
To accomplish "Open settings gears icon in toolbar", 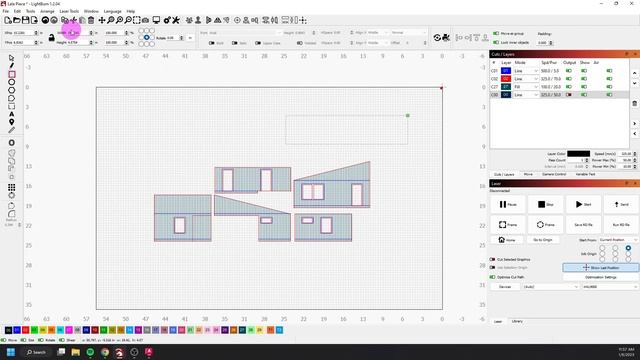I will point(167,20).
